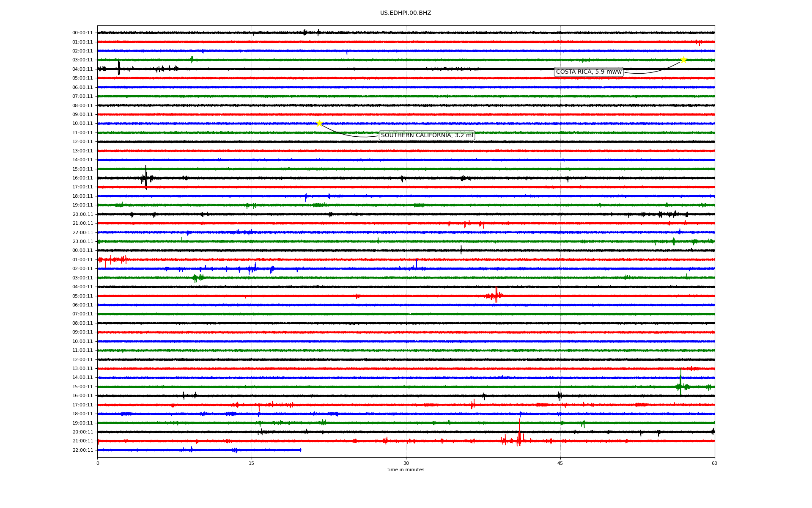This screenshot has height=508, width=812.
Task: Click the large green spike on the 15:00:11 trace near the end
Action: (x=680, y=383)
